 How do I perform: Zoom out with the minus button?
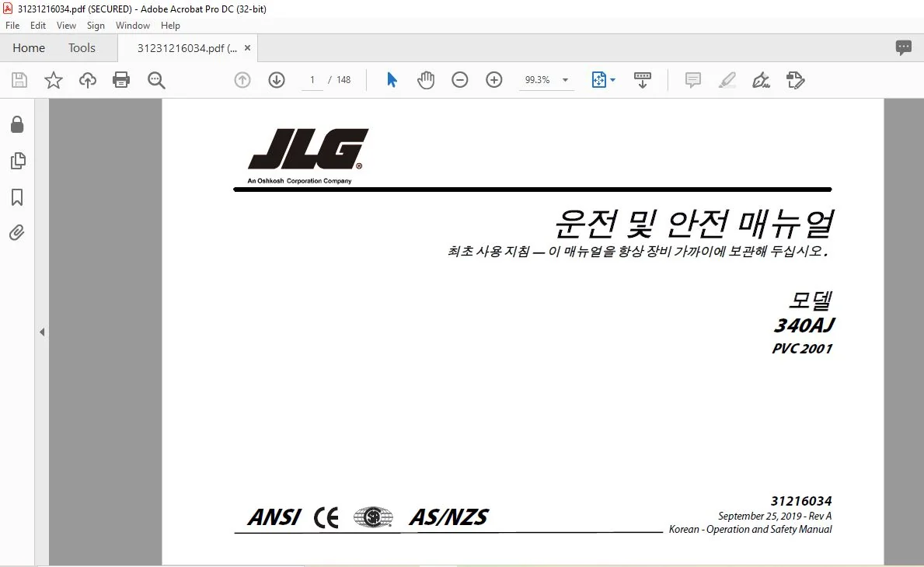pos(459,80)
